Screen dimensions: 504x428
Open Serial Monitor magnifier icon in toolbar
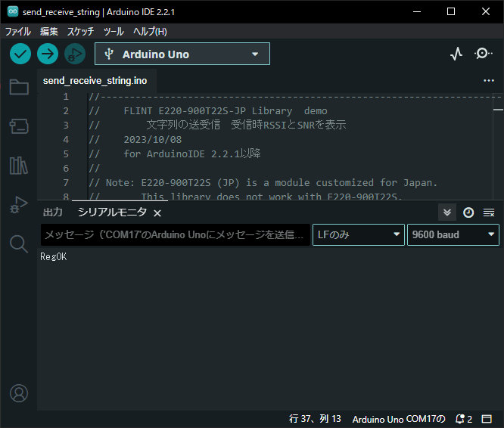483,53
